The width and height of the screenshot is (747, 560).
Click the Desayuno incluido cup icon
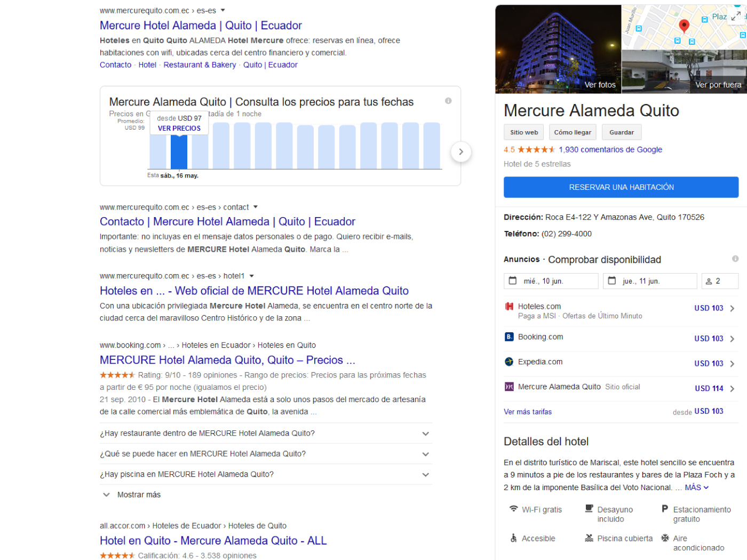[x=589, y=509]
